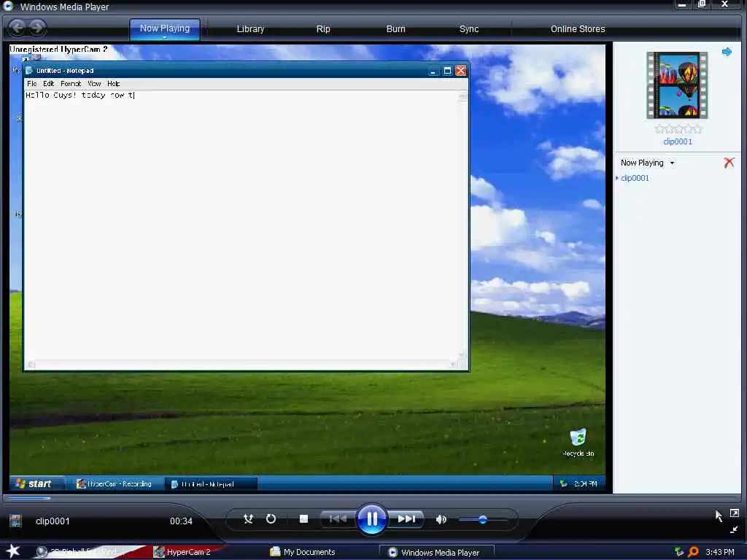Switch to compact skin mode
747x560 pixels.
pos(734,529)
